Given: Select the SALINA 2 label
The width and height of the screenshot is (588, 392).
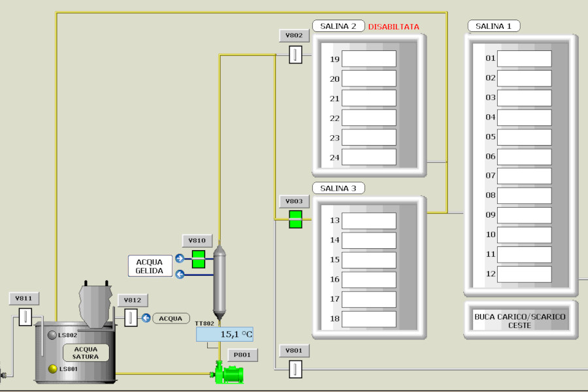Looking at the screenshot, I should coord(338,26).
